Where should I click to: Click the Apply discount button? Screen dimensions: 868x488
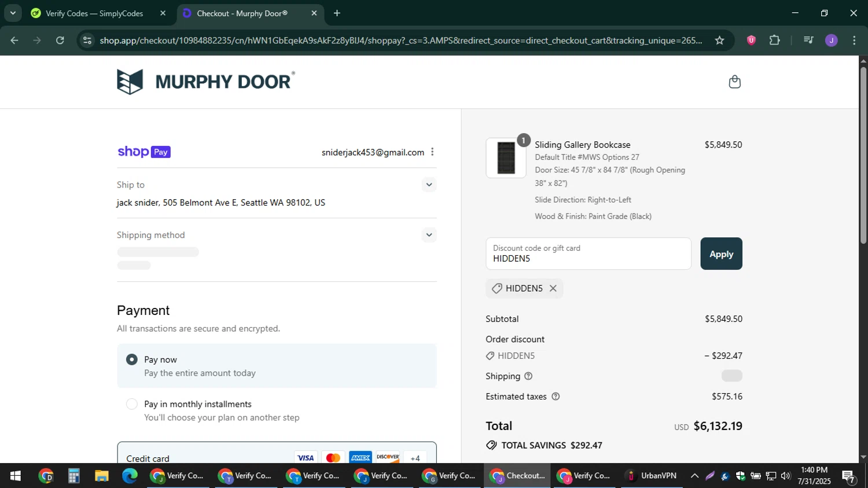pyautogui.click(x=721, y=254)
